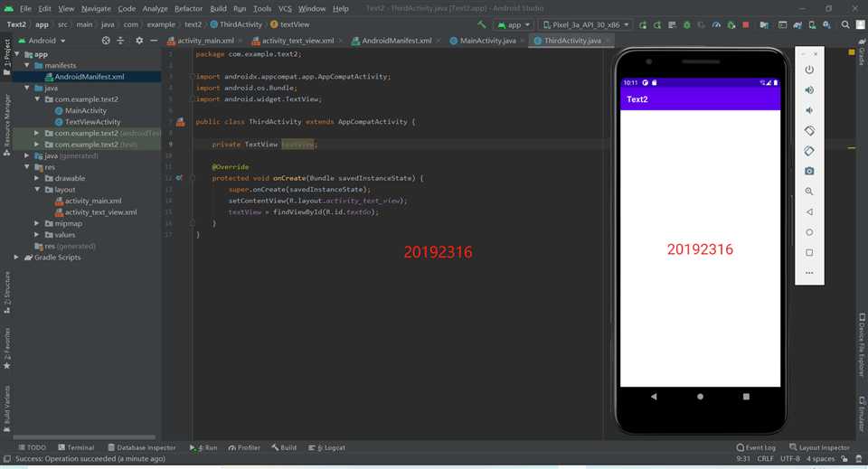Expand the java (generated) folder arrow
This screenshot has height=469, width=868.
(x=27, y=155)
